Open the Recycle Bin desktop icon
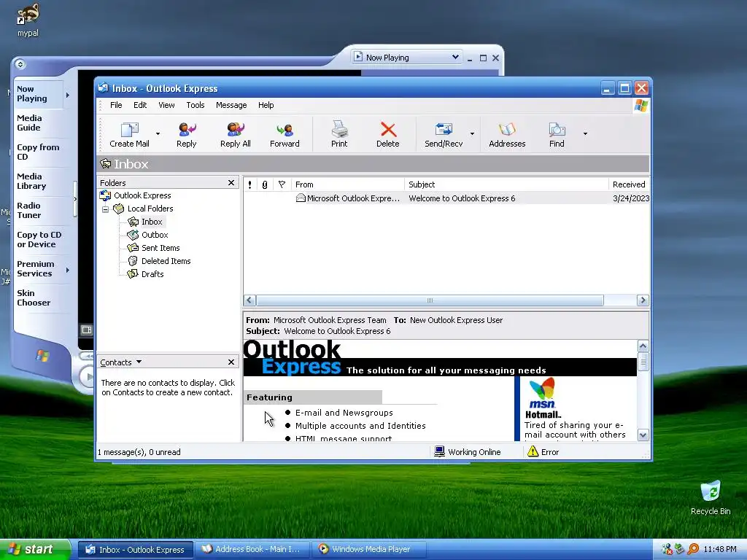This screenshot has height=560, width=747. tap(711, 498)
